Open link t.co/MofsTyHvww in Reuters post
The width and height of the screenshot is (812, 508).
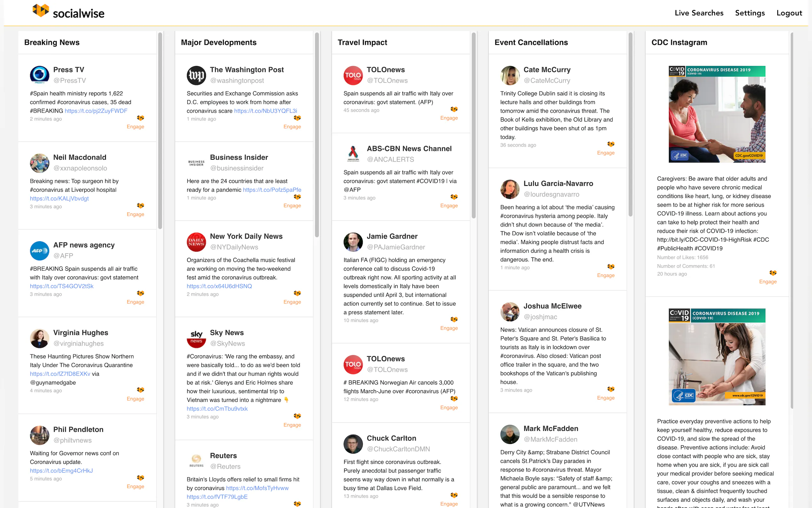pos(257,488)
